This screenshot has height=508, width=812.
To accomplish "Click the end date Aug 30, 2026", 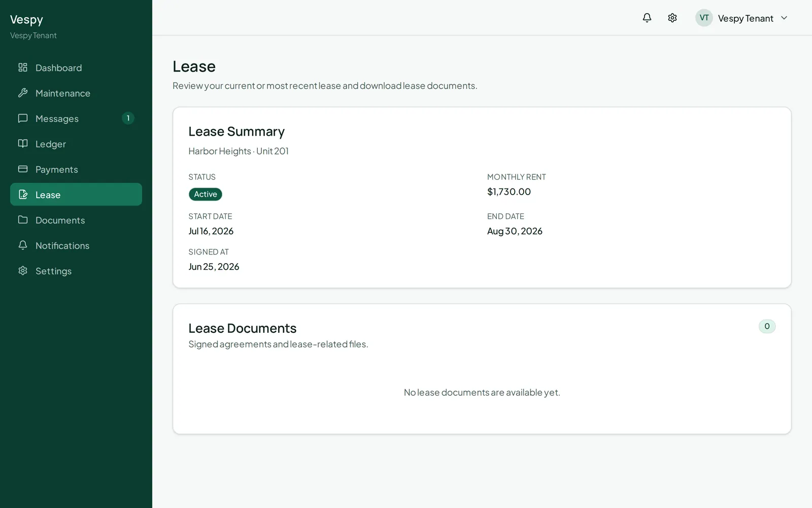I will [x=515, y=231].
